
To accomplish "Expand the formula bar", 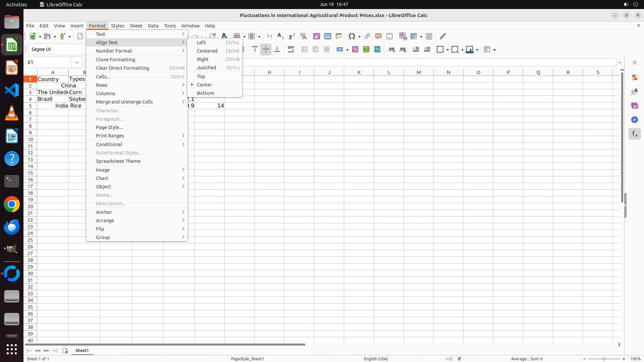I will [x=620, y=62].
